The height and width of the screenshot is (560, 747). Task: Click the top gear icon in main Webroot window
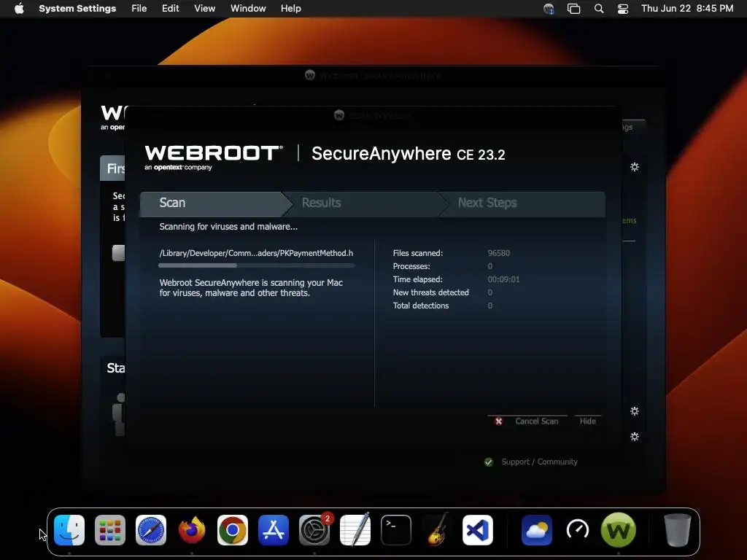[635, 167]
